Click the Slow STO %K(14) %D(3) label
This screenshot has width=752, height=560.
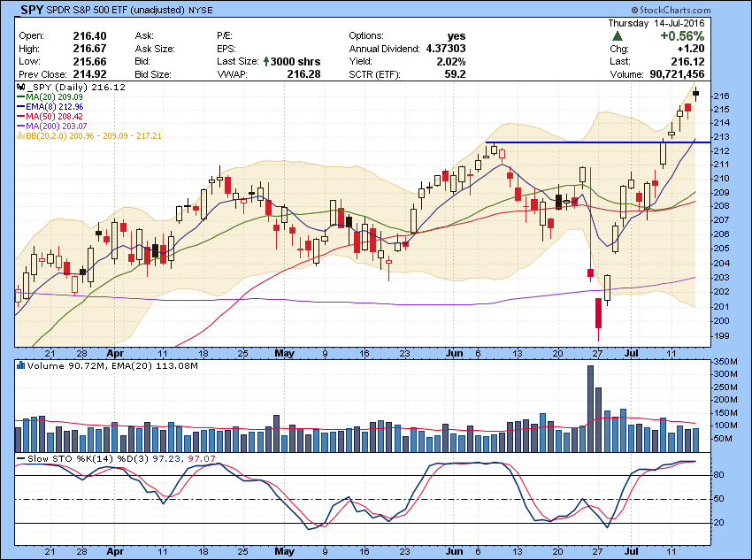pyautogui.click(x=88, y=459)
